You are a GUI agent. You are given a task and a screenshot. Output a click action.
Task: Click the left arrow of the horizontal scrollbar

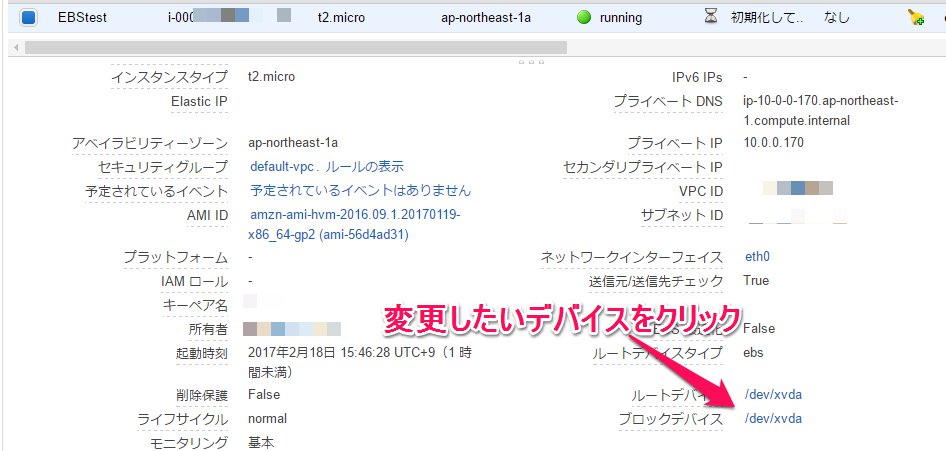coord(16,47)
